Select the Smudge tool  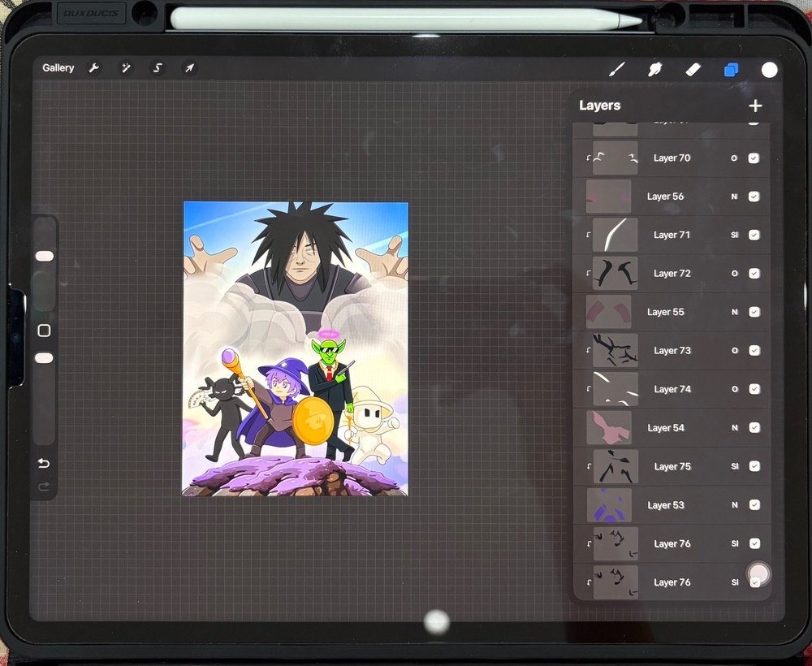coord(655,69)
